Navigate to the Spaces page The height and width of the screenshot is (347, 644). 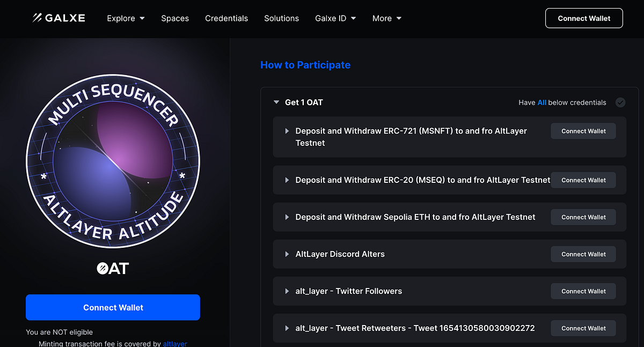[x=175, y=18]
